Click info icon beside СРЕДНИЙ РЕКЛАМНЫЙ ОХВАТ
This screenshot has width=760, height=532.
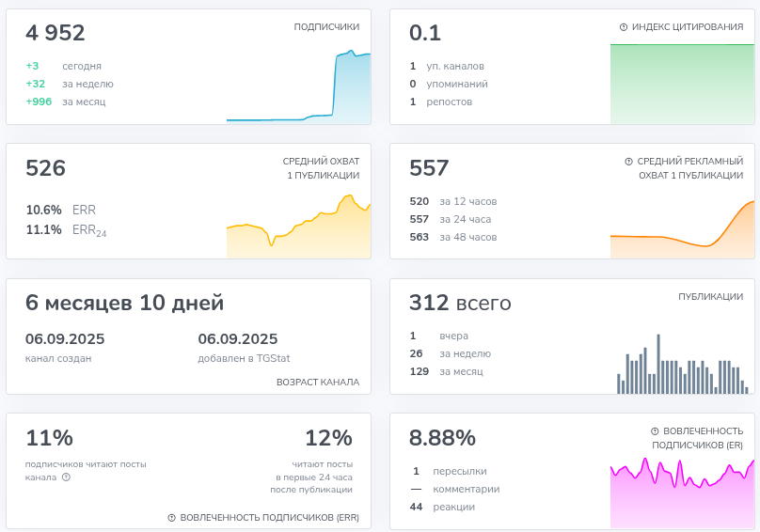[x=628, y=162]
